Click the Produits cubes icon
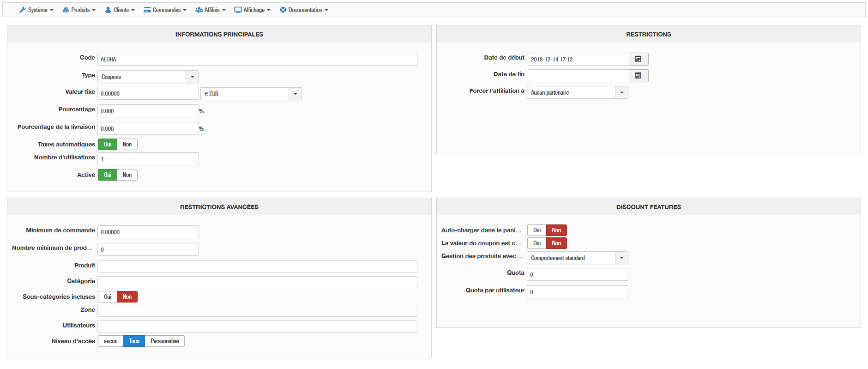This screenshot has height=369, width=868. pos(66,10)
